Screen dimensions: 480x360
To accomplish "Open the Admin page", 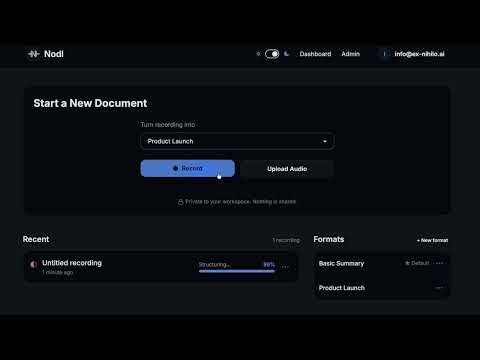I will [x=350, y=54].
